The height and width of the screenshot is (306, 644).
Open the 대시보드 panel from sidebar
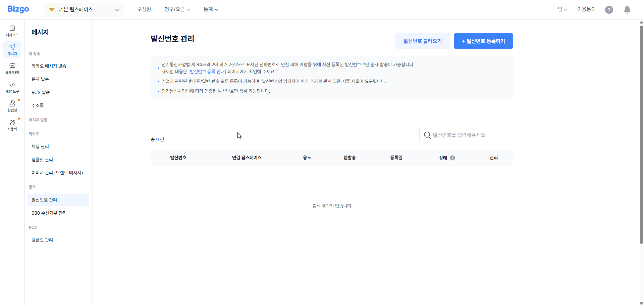12,31
